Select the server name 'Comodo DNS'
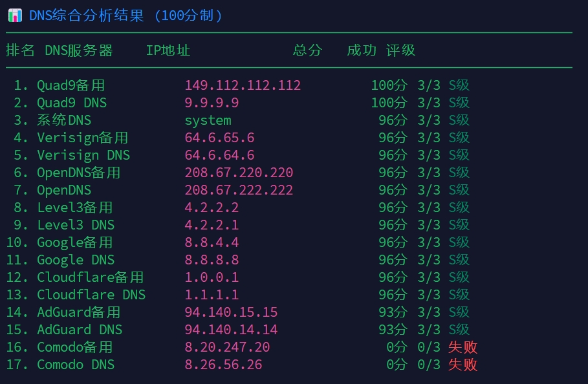The height and width of the screenshot is (384, 588). (76, 365)
